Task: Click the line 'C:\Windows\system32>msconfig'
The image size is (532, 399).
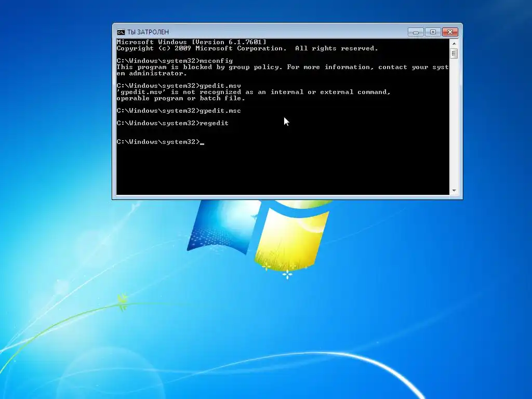Action: 175,61
